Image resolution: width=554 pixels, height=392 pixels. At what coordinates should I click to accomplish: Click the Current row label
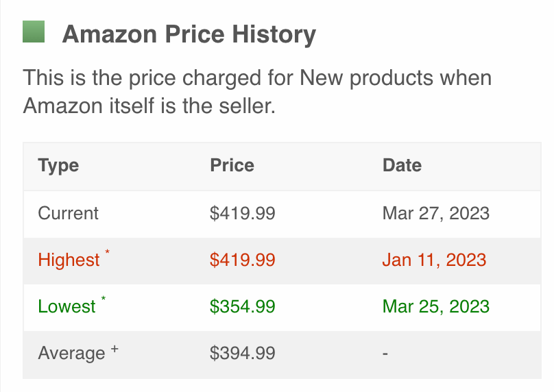(69, 213)
